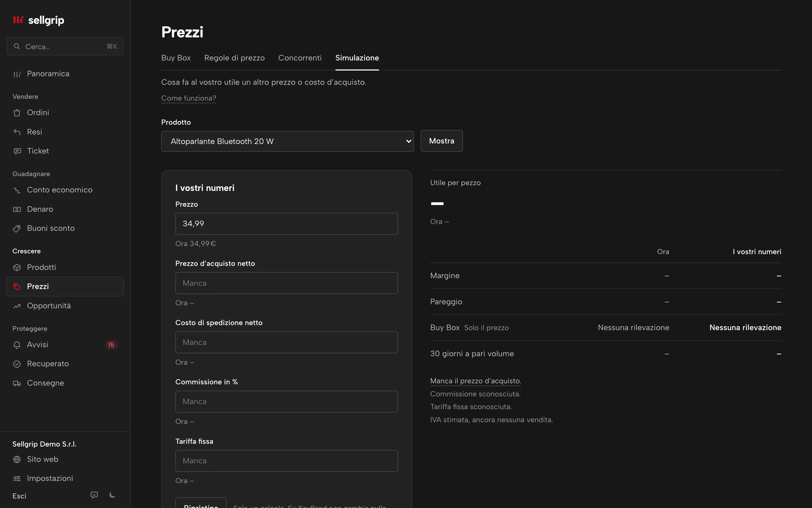812x508 pixels.
Task: Click the Sellgrip Demo S.r.l. label
Action: pos(44,444)
